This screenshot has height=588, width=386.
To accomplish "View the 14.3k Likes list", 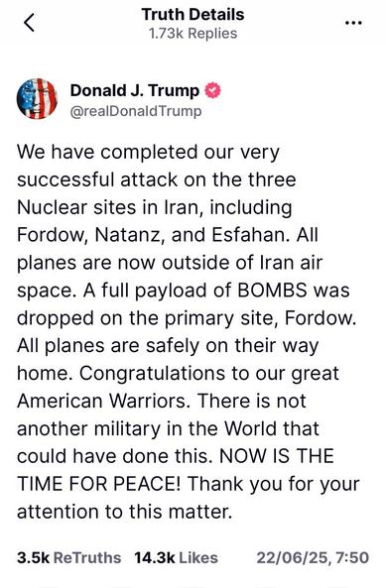I will (176, 557).
